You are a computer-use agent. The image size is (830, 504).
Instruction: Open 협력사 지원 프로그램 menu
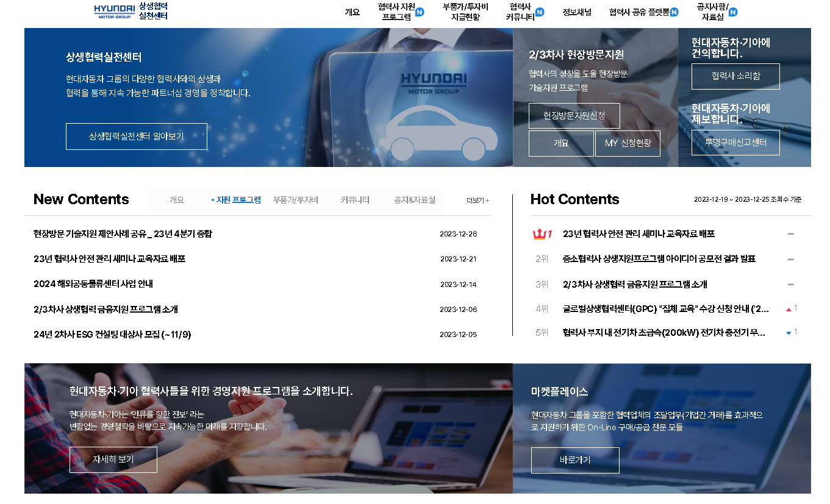click(396, 12)
